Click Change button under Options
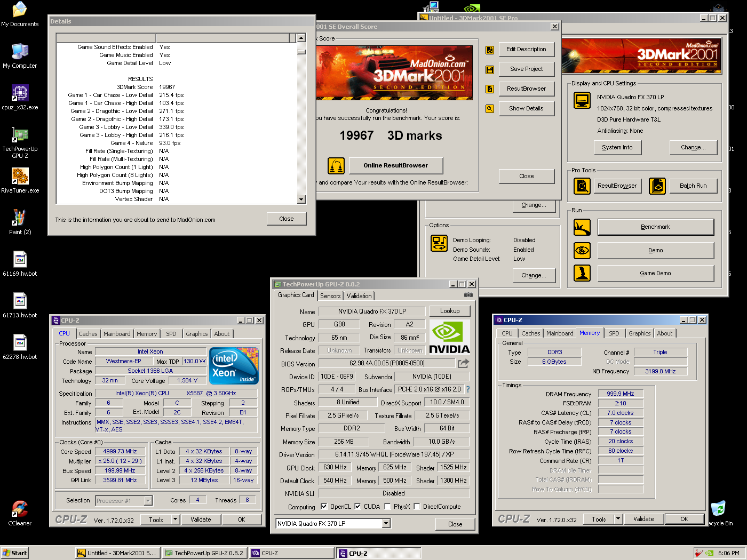The image size is (747, 560). pyautogui.click(x=534, y=276)
